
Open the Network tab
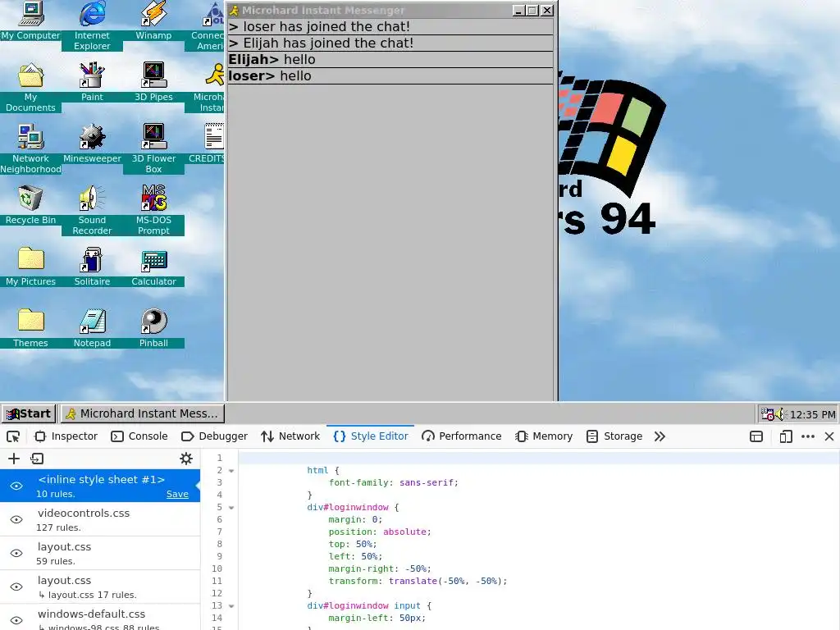point(290,436)
